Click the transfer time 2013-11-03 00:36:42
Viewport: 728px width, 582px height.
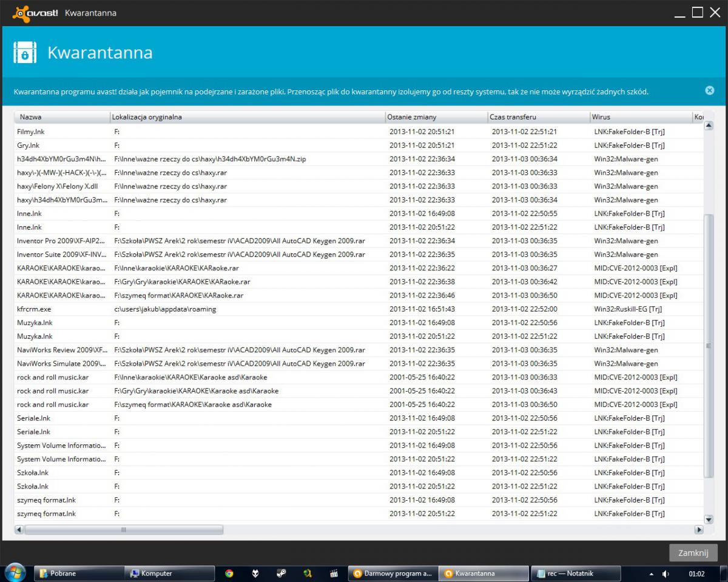click(x=524, y=282)
